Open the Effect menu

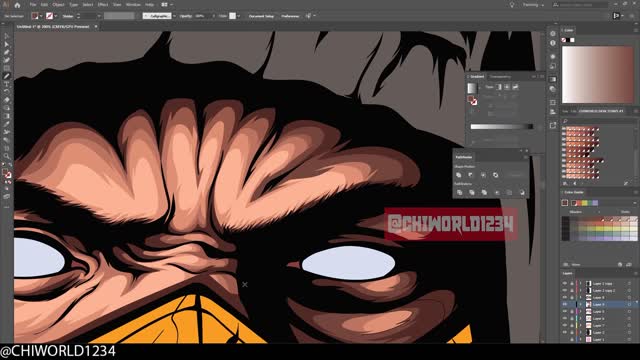click(x=103, y=5)
